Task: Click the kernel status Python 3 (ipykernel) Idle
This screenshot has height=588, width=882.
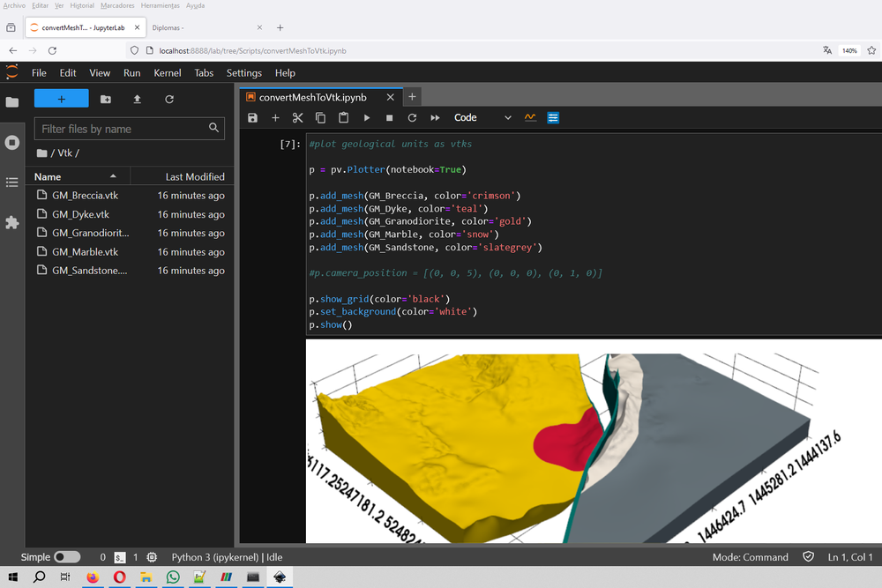Action: (227, 557)
